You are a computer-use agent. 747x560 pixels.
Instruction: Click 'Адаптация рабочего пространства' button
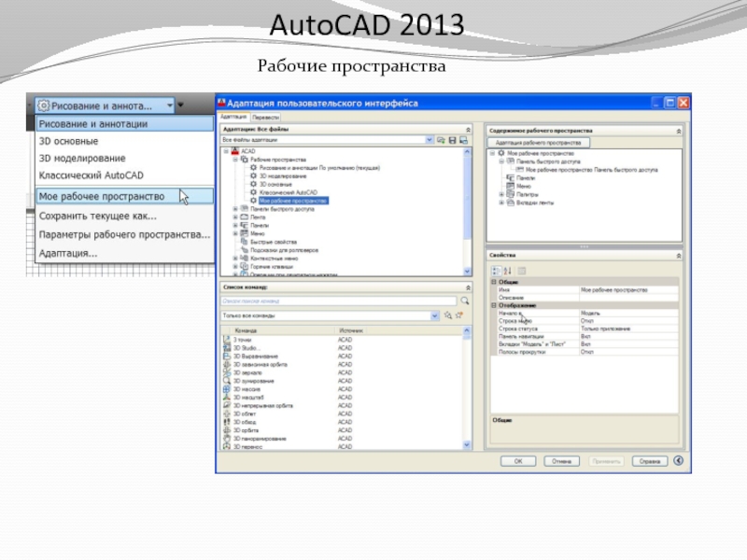537,143
